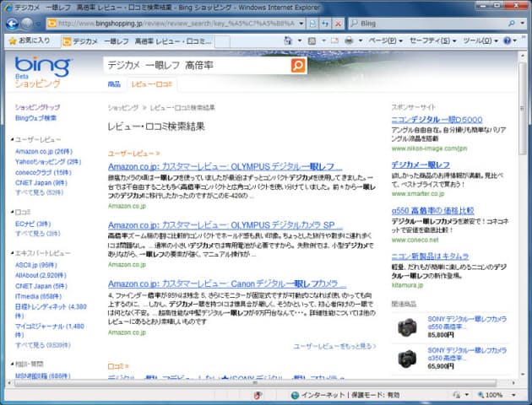
Task: Open a new blank browser tab
Action: pyautogui.click(x=223, y=41)
